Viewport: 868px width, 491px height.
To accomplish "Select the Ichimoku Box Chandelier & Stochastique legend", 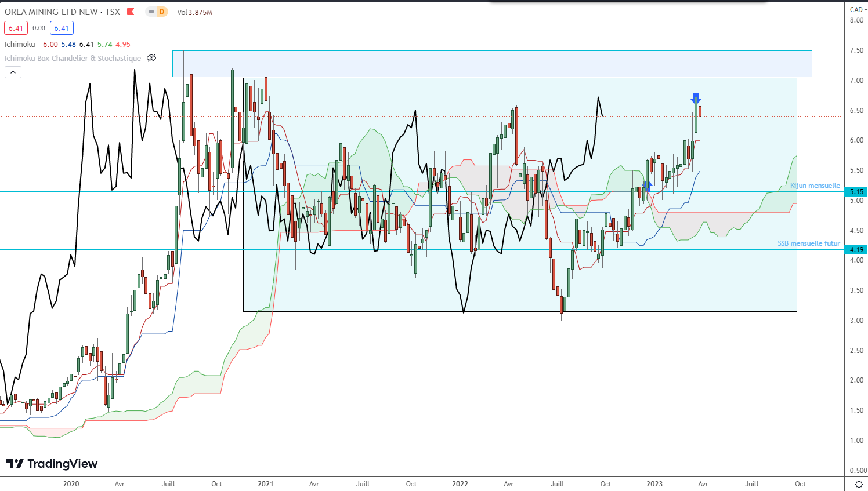I will (73, 58).
